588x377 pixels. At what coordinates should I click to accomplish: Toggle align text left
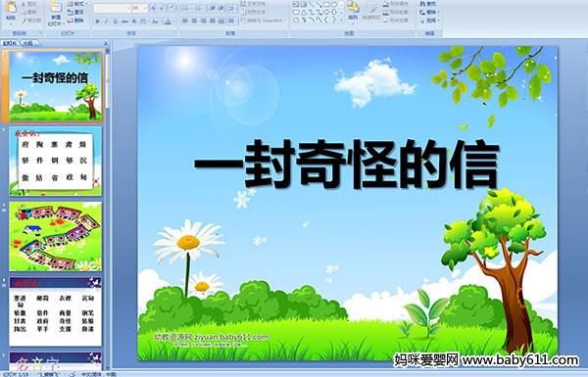(185, 21)
